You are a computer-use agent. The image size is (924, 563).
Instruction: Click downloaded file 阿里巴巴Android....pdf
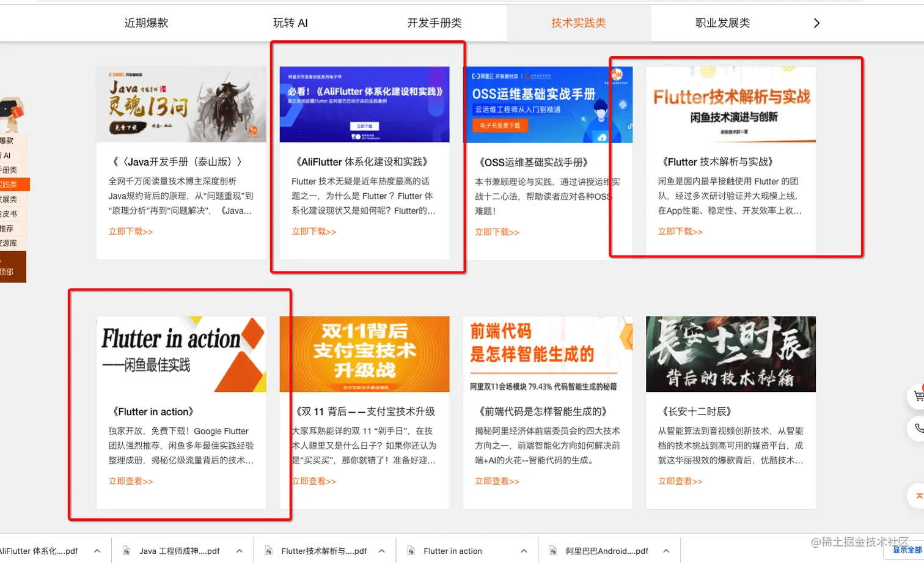[x=607, y=551]
